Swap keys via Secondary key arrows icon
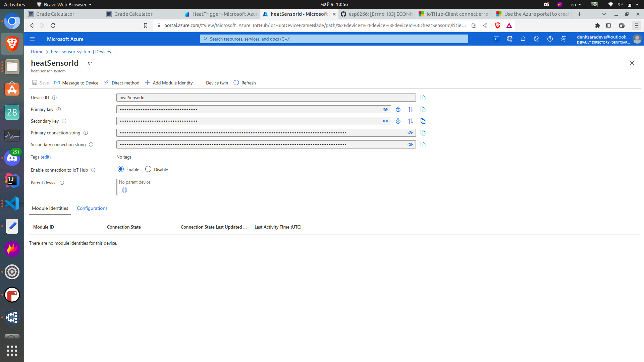 pyautogui.click(x=411, y=121)
